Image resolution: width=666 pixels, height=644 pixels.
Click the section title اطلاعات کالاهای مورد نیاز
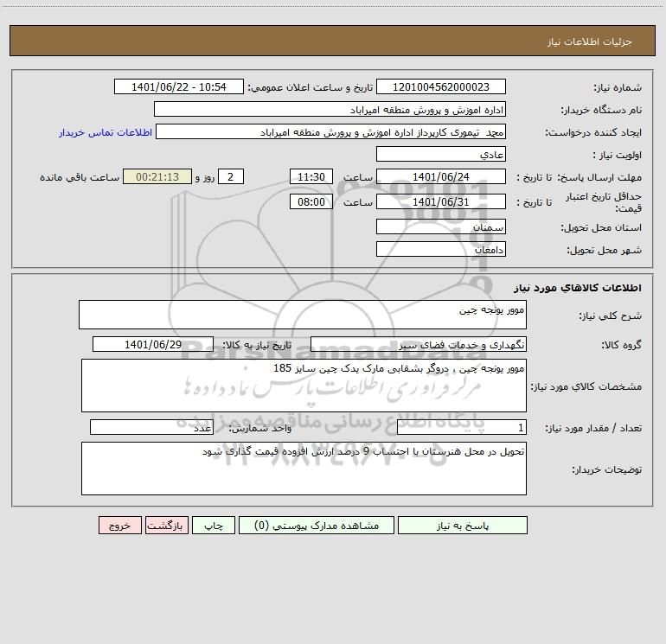pos(578,287)
